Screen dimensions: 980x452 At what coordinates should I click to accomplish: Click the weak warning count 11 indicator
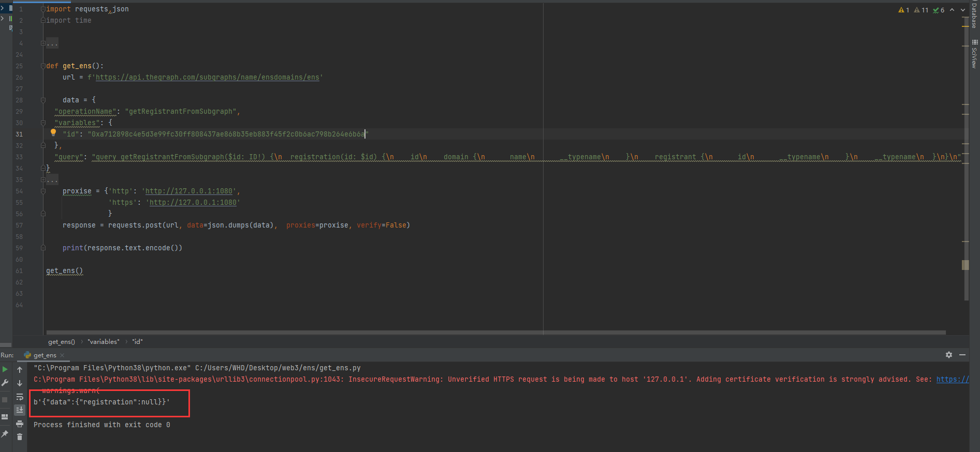click(x=921, y=10)
